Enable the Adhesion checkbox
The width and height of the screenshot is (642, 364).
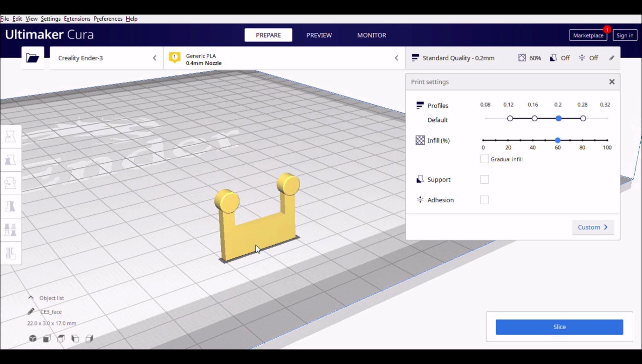point(484,200)
